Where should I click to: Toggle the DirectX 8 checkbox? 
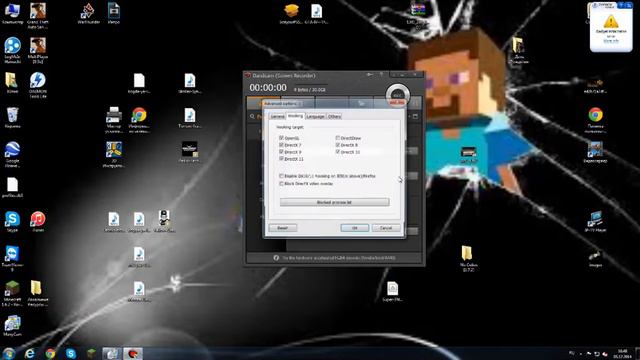(x=338, y=145)
